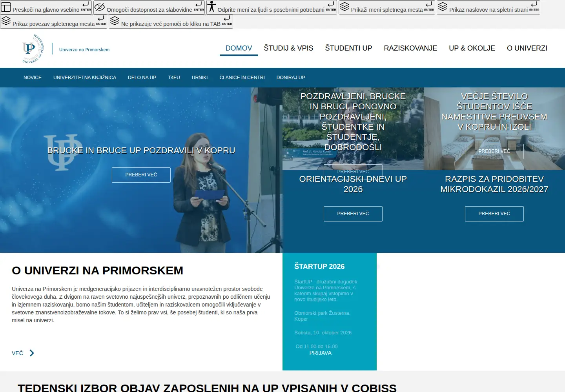Click the "Univerza na Primorskem" text beside the logo
This screenshot has height=392, width=565.
[x=84, y=49]
